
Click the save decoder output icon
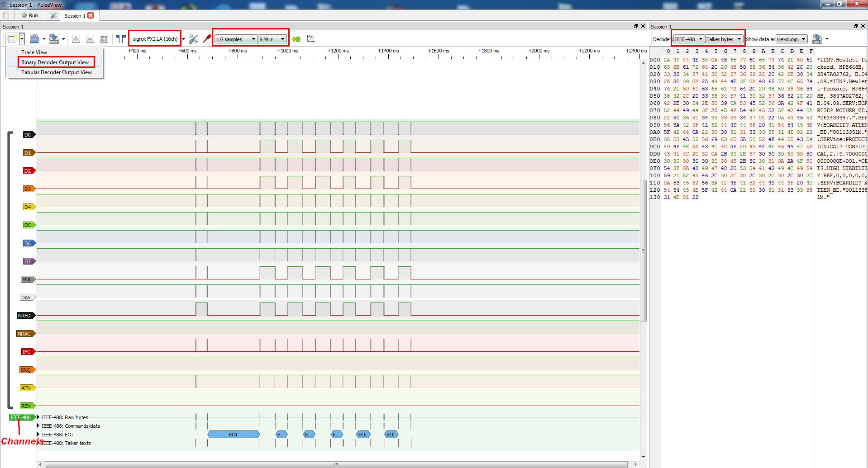tap(817, 39)
